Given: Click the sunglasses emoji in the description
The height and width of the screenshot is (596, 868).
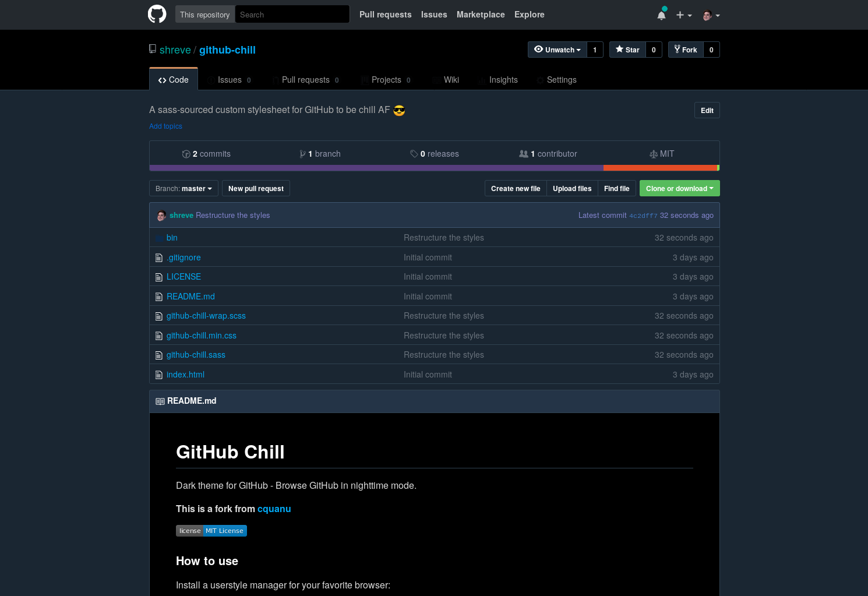Looking at the screenshot, I should (x=399, y=110).
